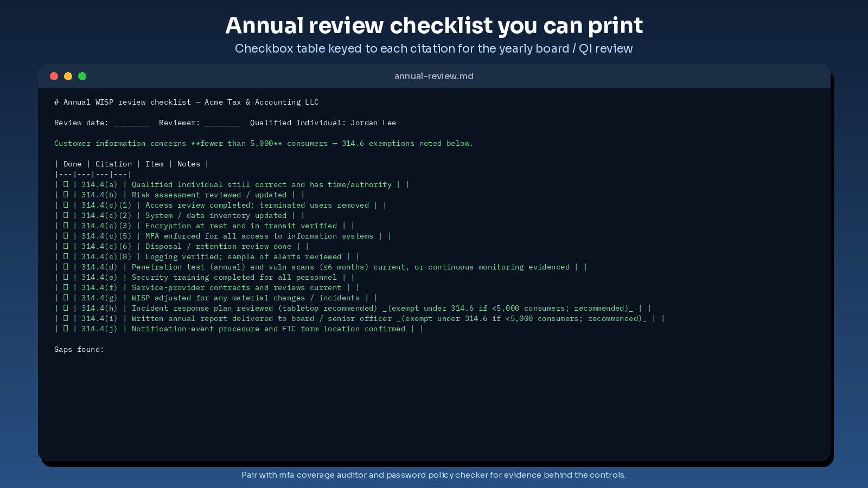Screen dimensions: 868x488
Task: Click the yellow minimize window dot
Action: point(68,76)
